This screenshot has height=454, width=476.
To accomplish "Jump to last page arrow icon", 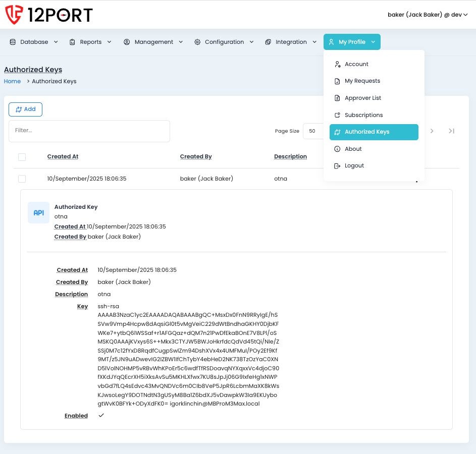I will pyautogui.click(x=451, y=131).
